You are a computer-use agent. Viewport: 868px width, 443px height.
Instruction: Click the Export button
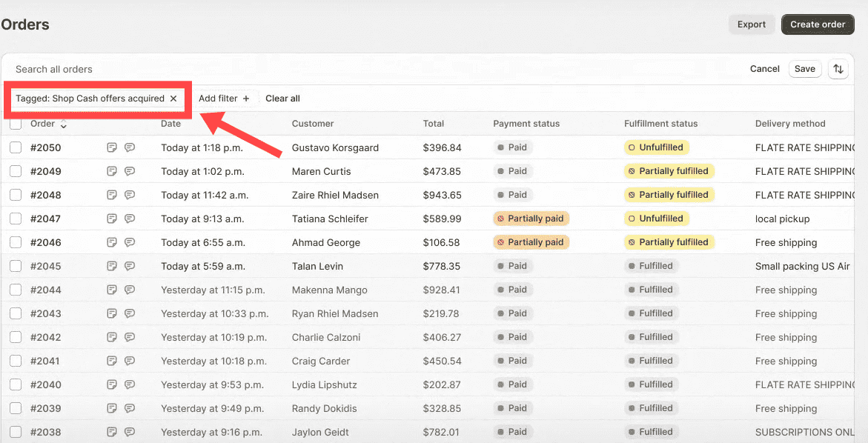pyautogui.click(x=751, y=24)
